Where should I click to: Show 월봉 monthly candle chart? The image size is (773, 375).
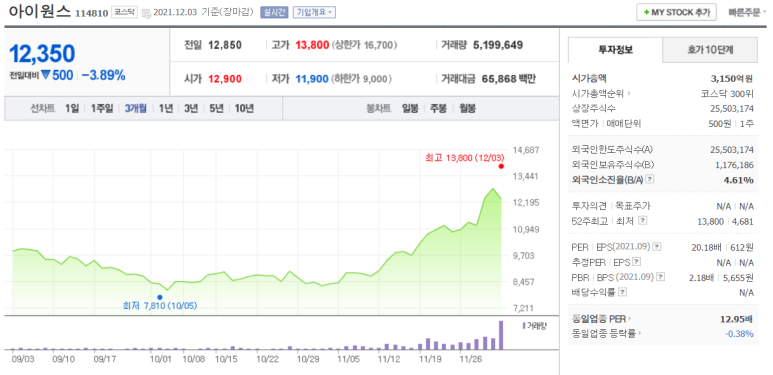467,108
